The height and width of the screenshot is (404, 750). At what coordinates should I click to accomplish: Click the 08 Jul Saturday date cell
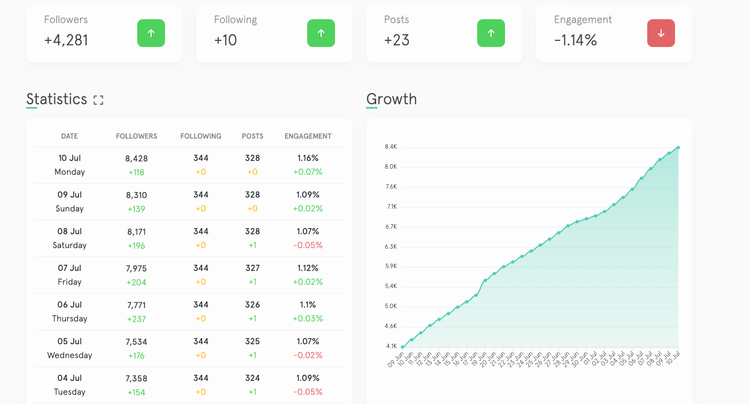[69, 238]
